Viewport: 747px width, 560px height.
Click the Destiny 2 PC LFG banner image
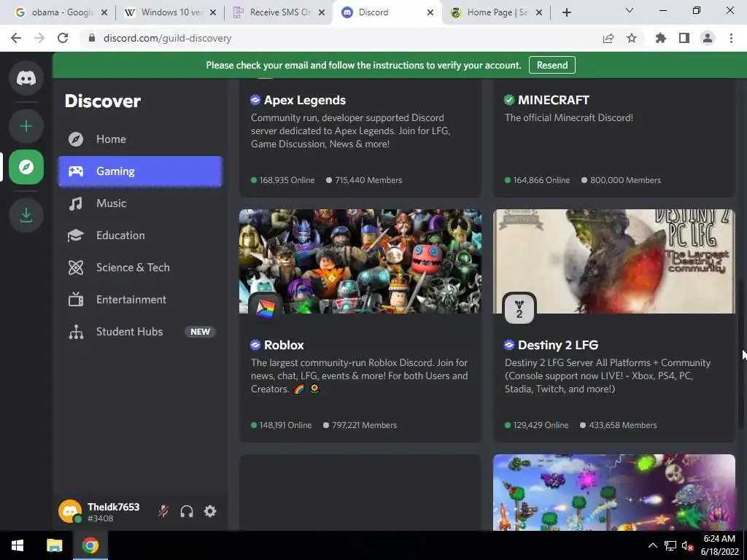[614, 261]
